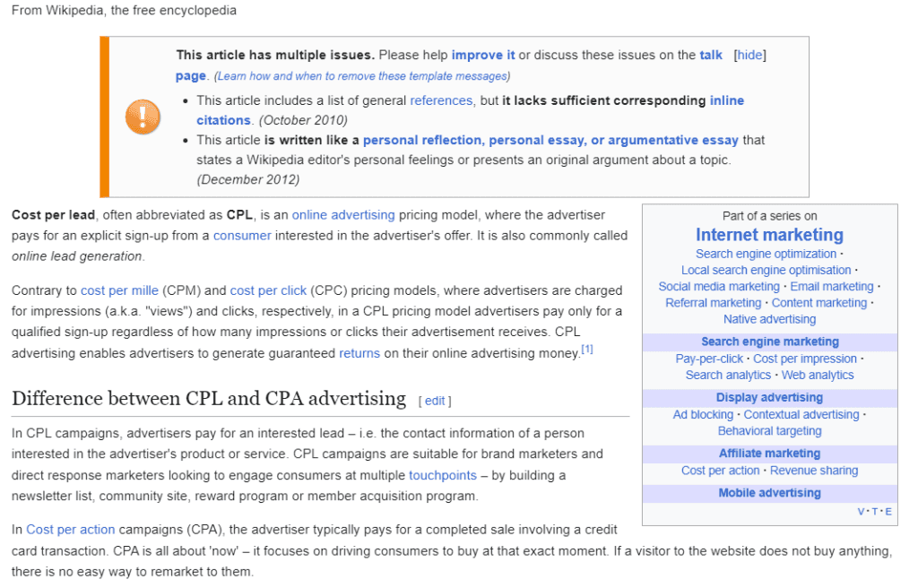Open 'Cost per action' in the sidebar
This screenshot has height=588, width=918.
coord(720,471)
